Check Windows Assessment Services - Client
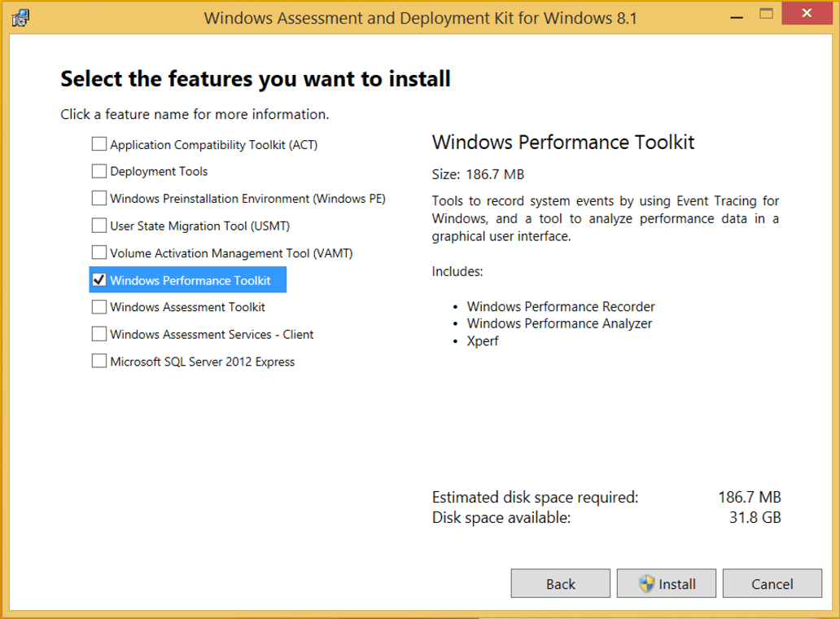840x619 pixels. (x=98, y=334)
